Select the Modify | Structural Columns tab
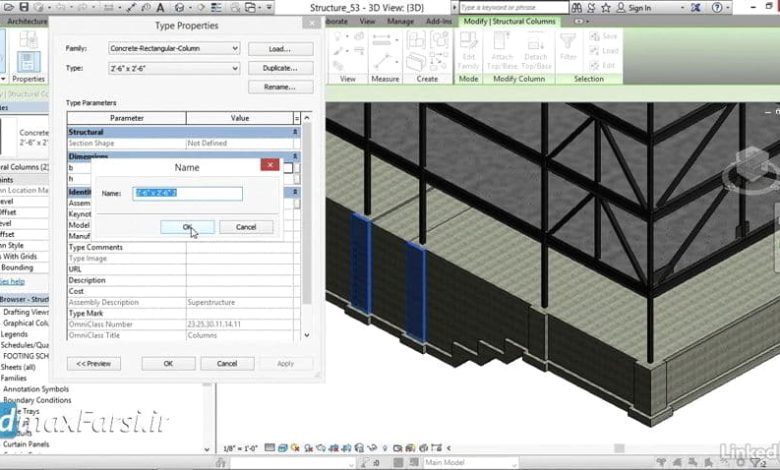The height and width of the screenshot is (470, 780). 509,21
